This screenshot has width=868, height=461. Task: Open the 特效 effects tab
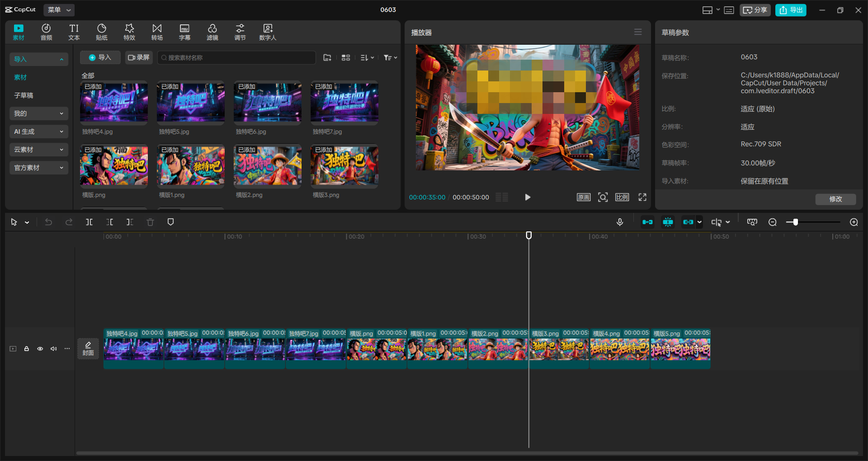pos(129,32)
